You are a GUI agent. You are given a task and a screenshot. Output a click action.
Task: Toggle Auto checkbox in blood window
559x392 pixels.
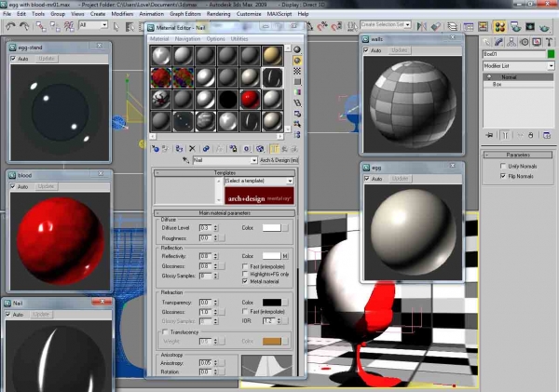[13, 186]
